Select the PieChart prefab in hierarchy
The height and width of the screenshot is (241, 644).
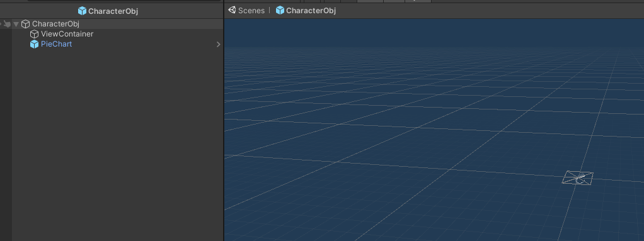(x=56, y=44)
